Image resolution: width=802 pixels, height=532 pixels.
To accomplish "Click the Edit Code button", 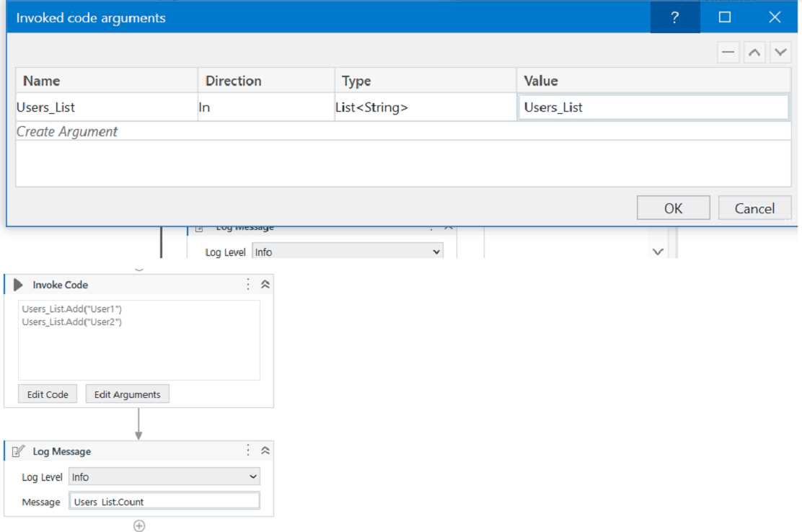I will pyautogui.click(x=48, y=394).
